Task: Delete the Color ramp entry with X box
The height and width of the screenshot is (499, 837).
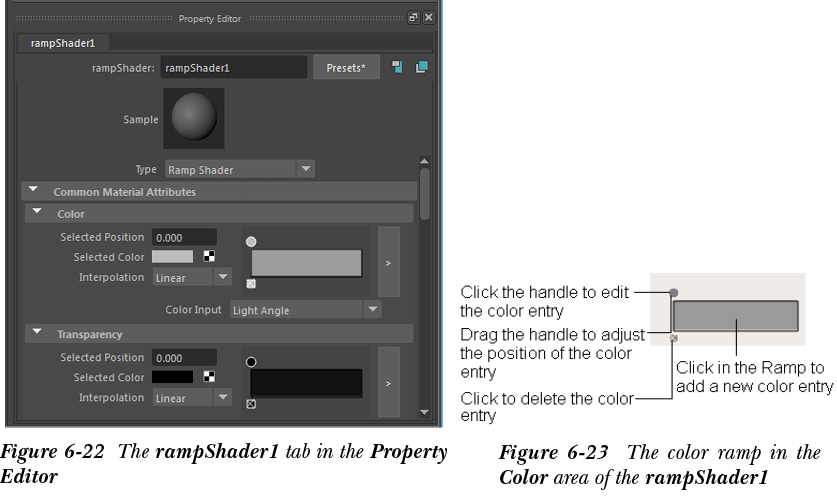Action: 251,283
